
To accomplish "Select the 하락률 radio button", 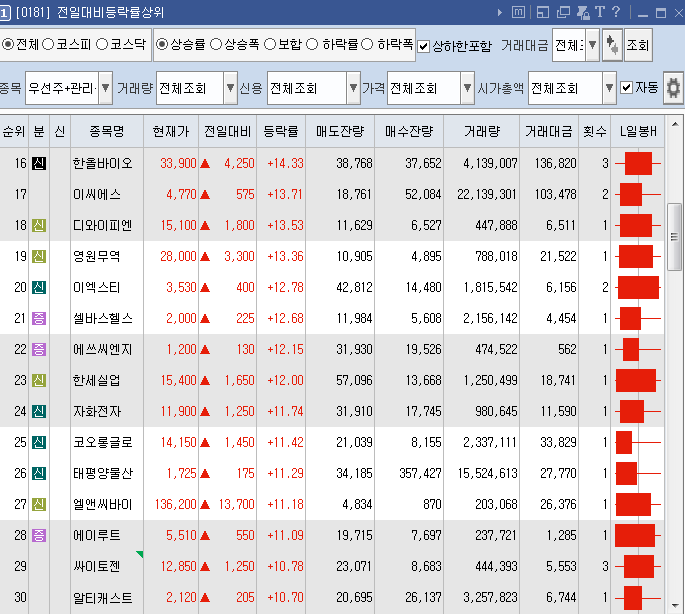I will (x=312, y=44).
